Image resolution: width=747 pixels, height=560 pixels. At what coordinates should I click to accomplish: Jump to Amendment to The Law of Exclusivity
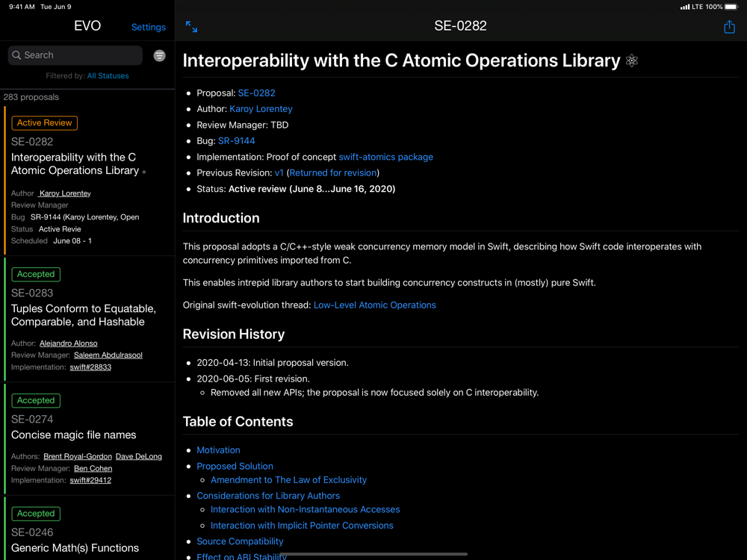point(288,480)
